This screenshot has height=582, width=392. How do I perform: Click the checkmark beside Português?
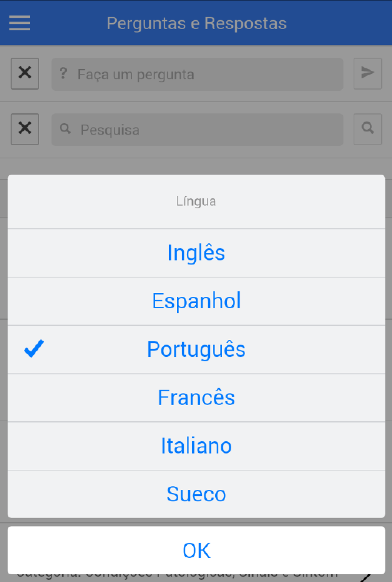tap(34, 349)
